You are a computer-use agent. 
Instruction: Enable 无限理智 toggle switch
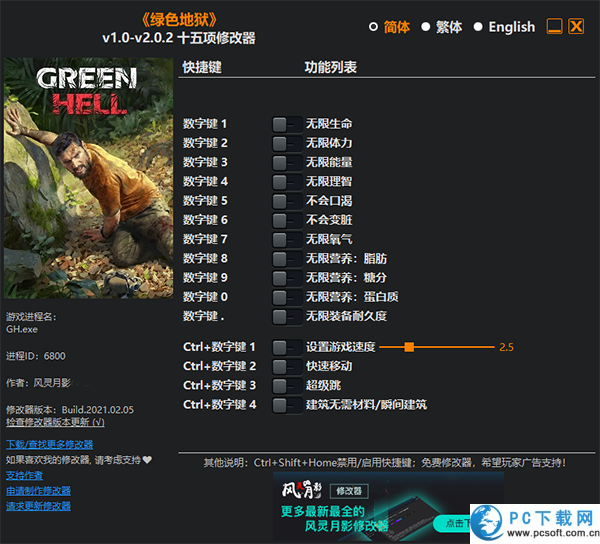[x=286, y=181]
